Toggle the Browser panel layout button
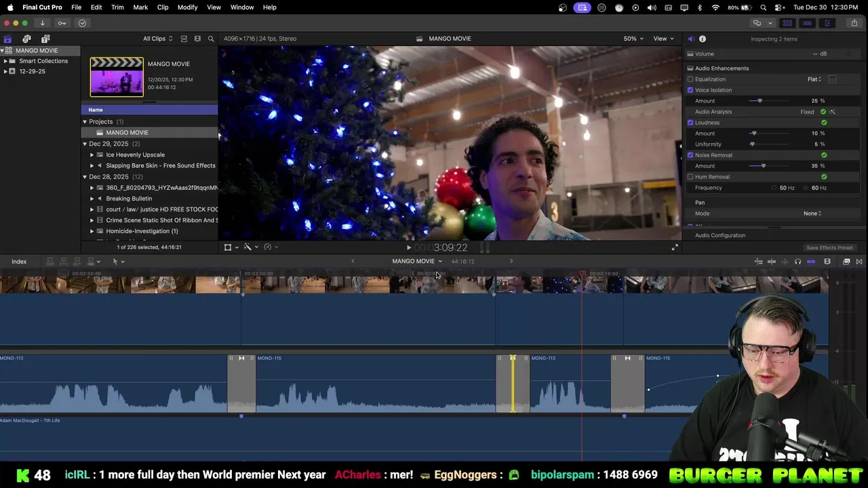 787,23
